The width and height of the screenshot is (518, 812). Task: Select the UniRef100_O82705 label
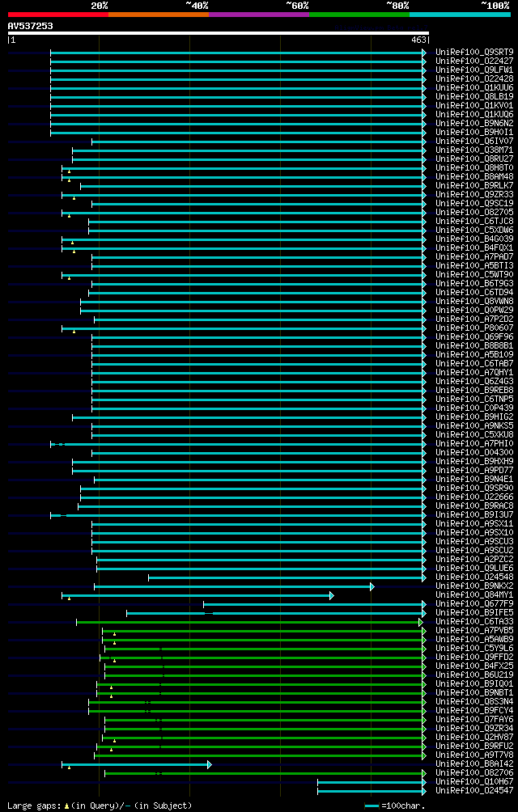coord(474,213)
